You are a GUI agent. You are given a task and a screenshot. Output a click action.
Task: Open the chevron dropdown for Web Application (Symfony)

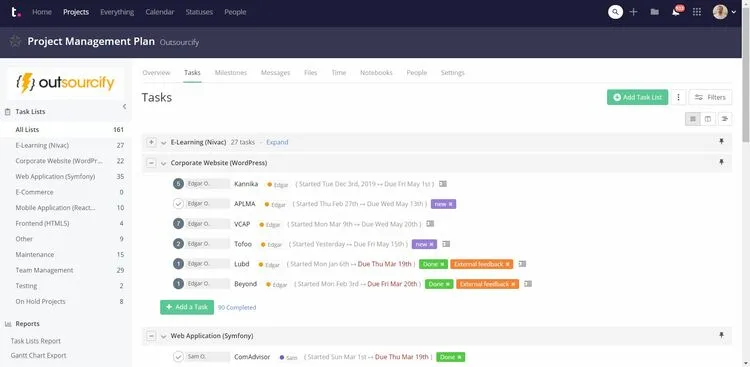coord(164,336)
